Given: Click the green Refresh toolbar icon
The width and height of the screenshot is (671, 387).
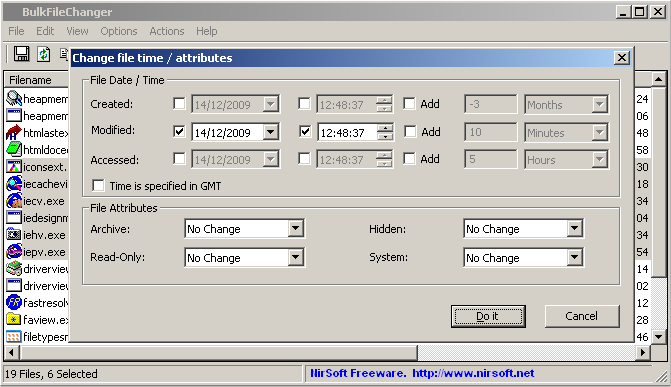Looking at the screenshot, I should pos(43,54).
